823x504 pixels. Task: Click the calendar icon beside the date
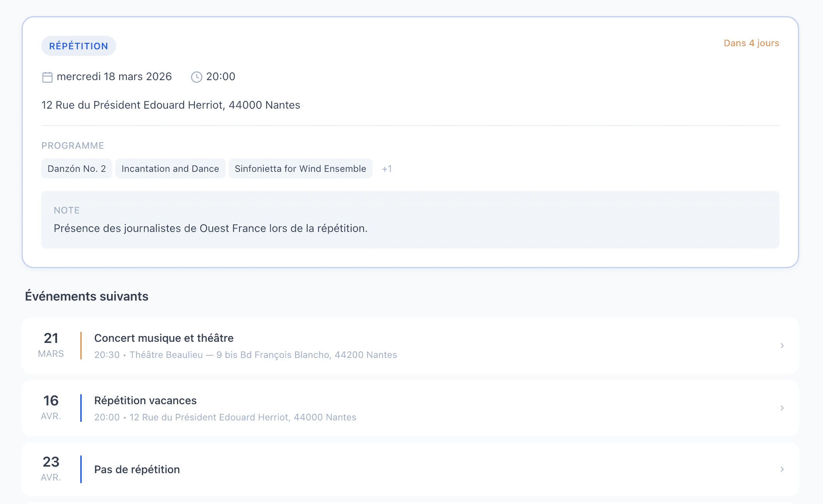(x=47, y=77)
